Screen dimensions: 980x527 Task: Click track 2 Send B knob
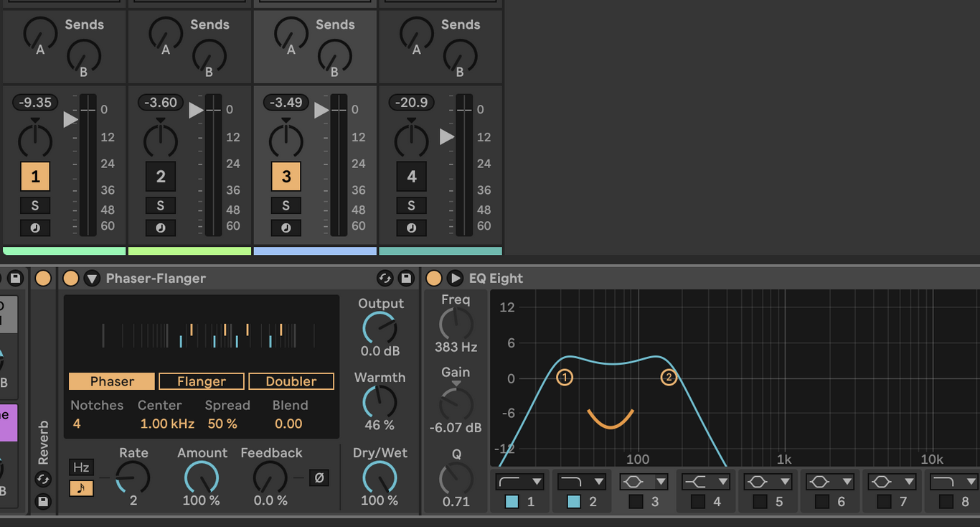tap(209, 55)
